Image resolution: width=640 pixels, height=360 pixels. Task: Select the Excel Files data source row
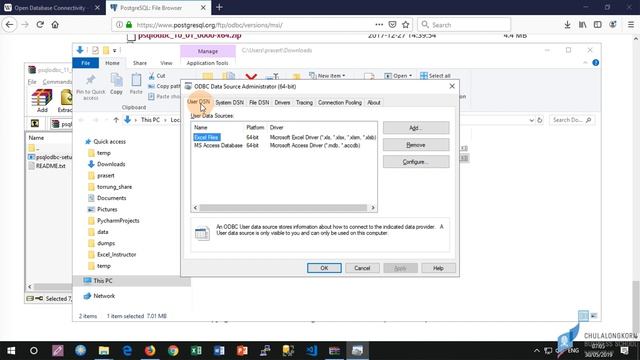pyautogui.click(x=284, y=138)
